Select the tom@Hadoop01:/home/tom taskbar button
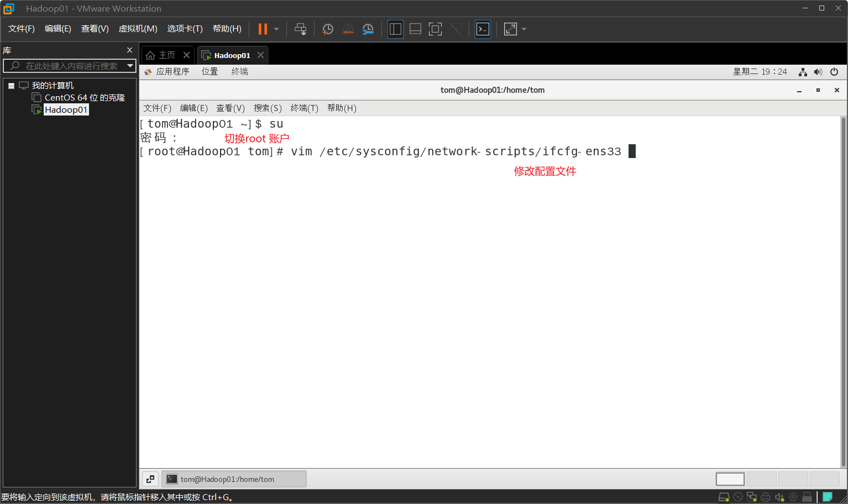Image resolution: width=848 pixels, height=504 pixels. pos(234,479)
